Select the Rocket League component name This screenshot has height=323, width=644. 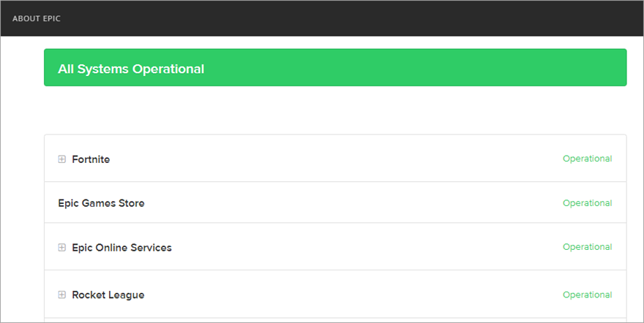108,295
